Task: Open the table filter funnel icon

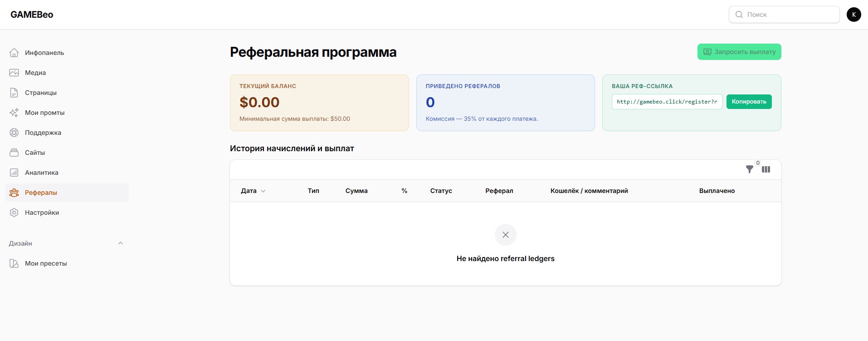Action: [750, 169]
